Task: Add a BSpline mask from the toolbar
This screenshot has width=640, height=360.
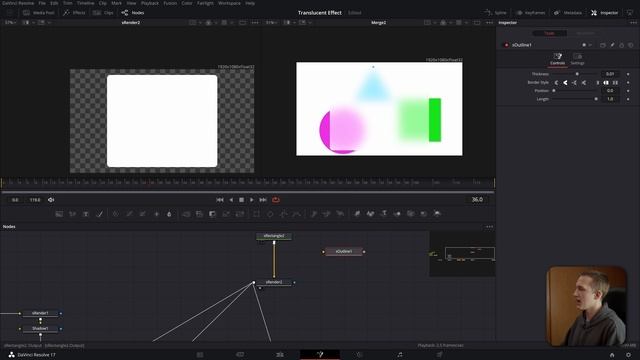Action: tap(297, 214)
